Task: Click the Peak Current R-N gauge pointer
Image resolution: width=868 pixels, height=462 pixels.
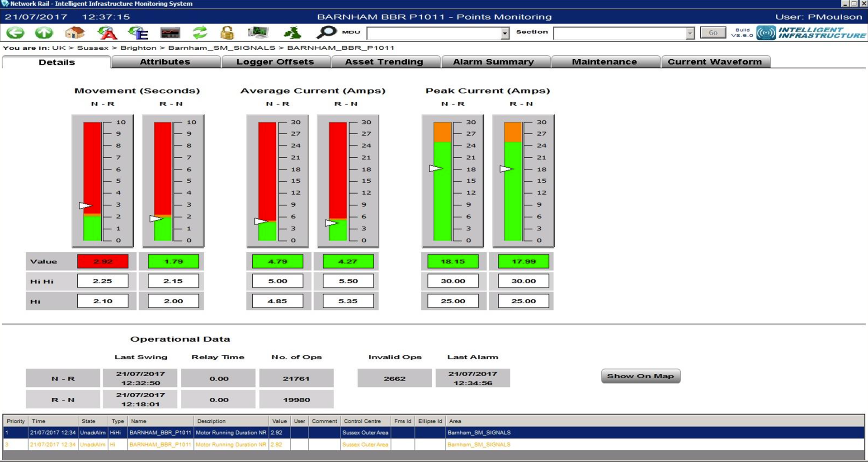Action: pos(506,169)
